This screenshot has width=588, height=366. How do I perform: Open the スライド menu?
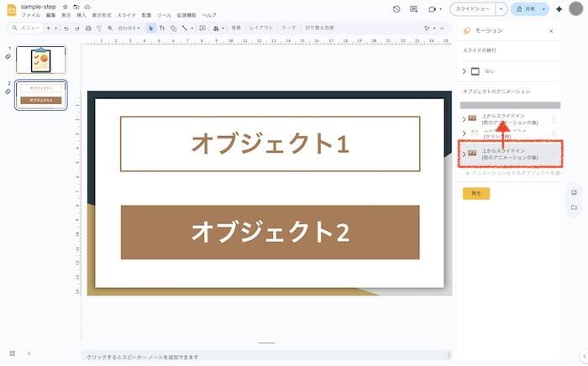coord(127,15)
